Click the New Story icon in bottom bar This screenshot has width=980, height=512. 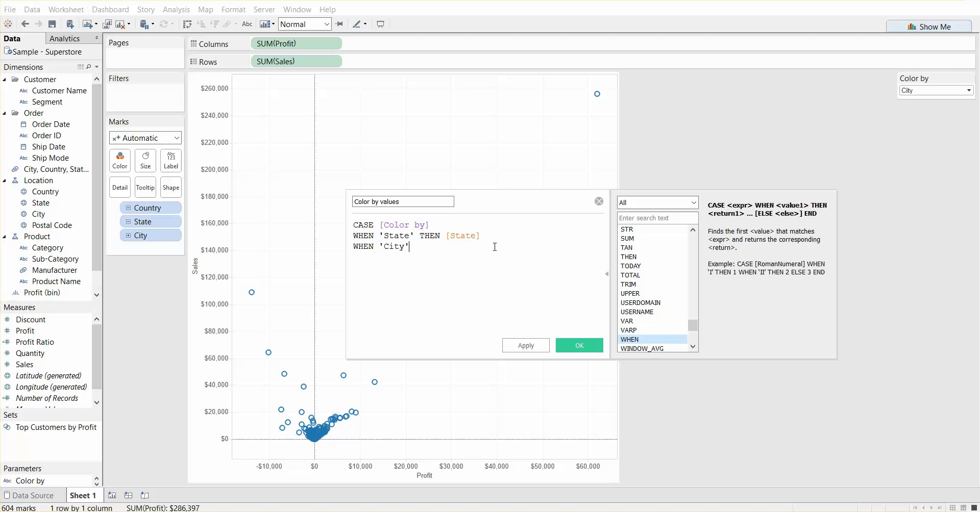(x=145, y=495)
